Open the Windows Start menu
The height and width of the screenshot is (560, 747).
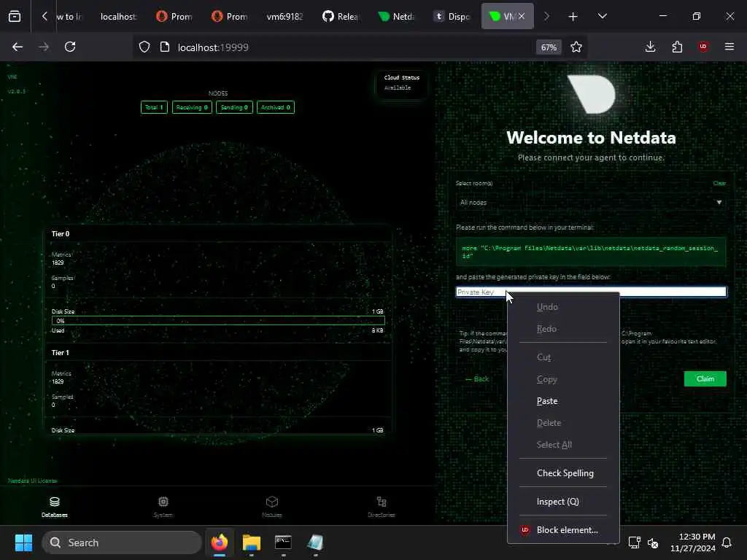(x=23, y=542)
